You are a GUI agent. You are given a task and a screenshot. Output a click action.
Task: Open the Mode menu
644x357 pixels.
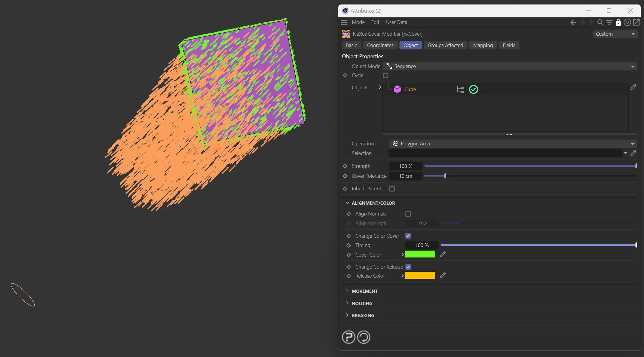click(x=358, y=22)
